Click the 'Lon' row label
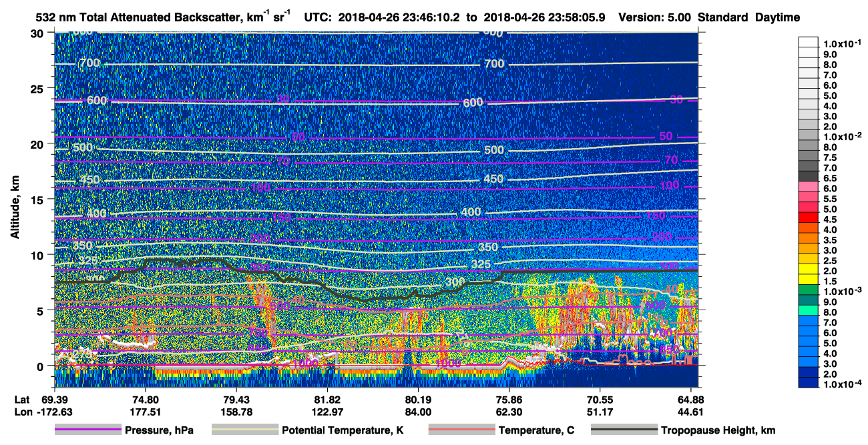The width and height of the screenshot is (868, 445). point(23,412)
